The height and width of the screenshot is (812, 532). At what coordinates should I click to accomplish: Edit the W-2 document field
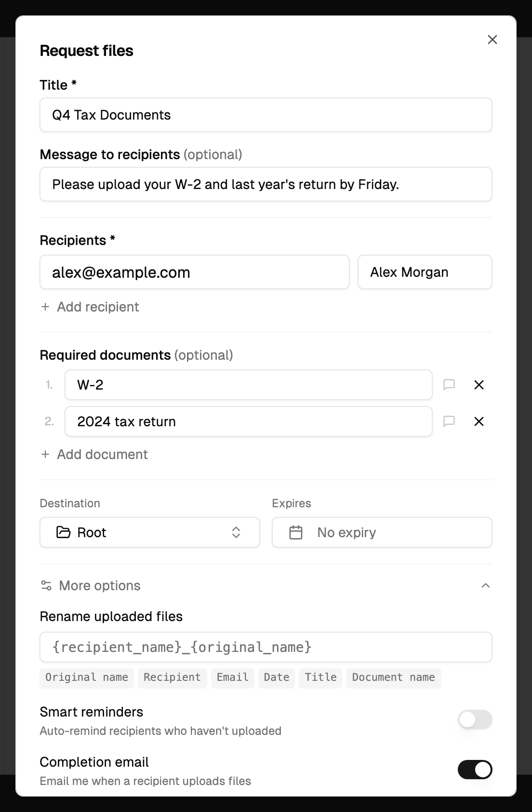249,385
